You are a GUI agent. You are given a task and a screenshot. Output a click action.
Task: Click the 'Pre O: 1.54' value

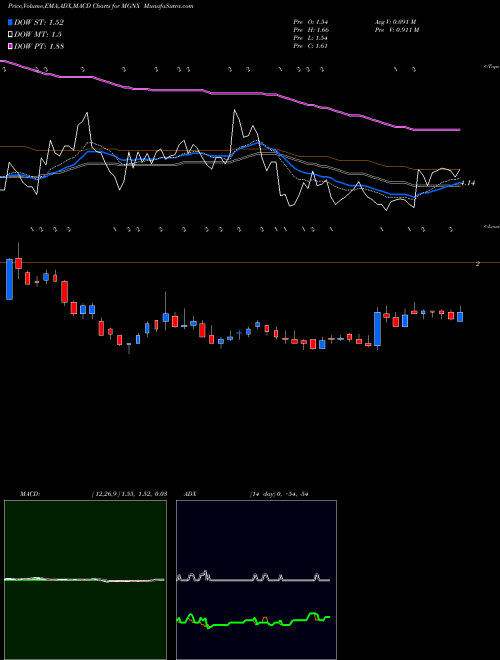[x=311, y=22]
